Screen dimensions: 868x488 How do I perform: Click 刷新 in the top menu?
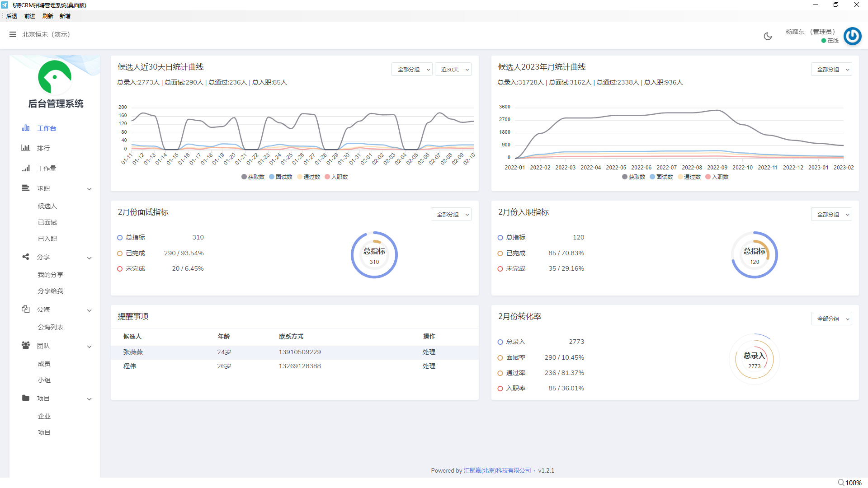click(x=47, y=16)
